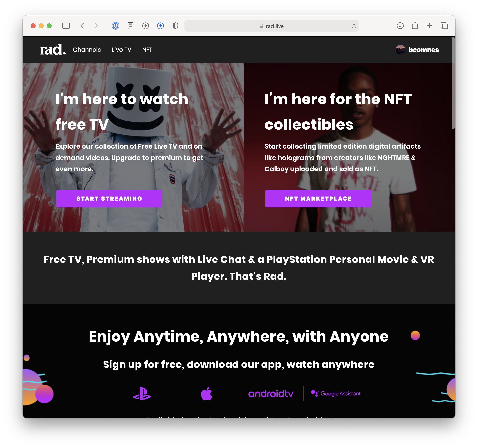Image resolution: width=478 pixels, height=448 pixels.
Task: Reload the rad.live page
Action: coord(354,26)
